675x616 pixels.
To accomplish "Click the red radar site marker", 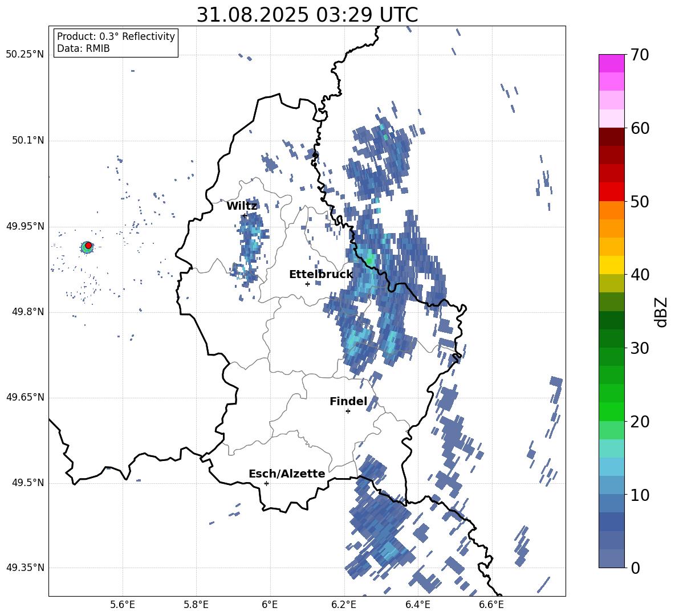I will click(x=88, y=245).
